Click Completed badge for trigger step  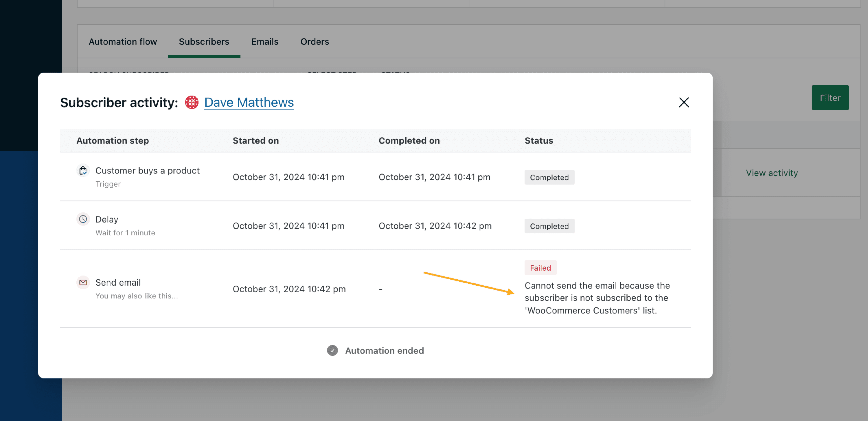pos(549,177)
